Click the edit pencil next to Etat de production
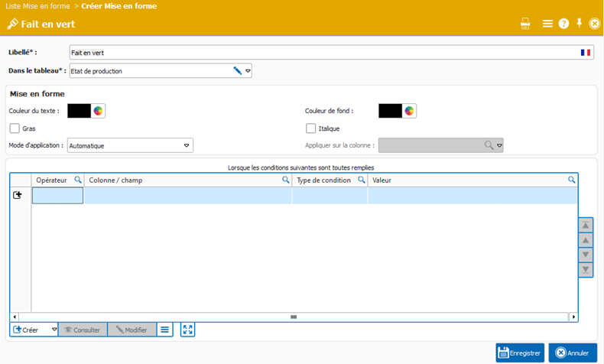Viewport: 604px width, 364px height. point(237,70)
